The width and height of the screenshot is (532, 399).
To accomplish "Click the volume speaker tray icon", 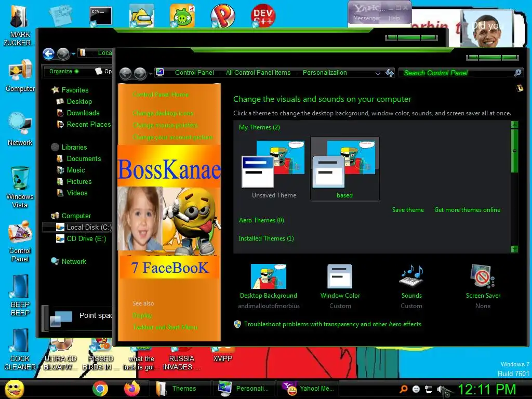I will click(x=441, y=389).
